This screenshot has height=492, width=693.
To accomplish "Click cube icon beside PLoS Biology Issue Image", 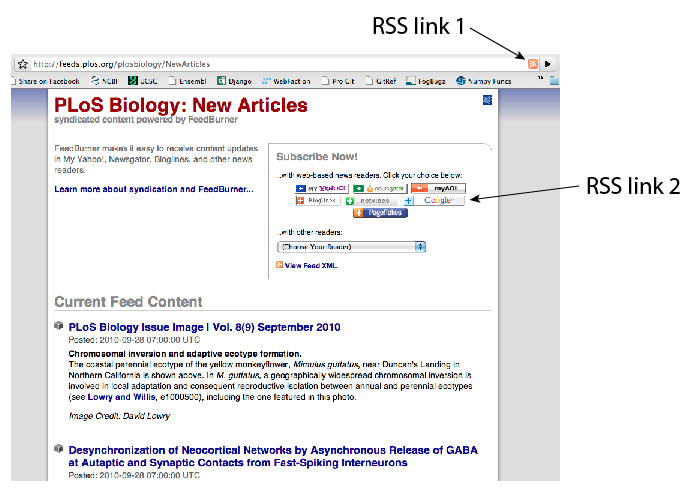I will [58, 326].
